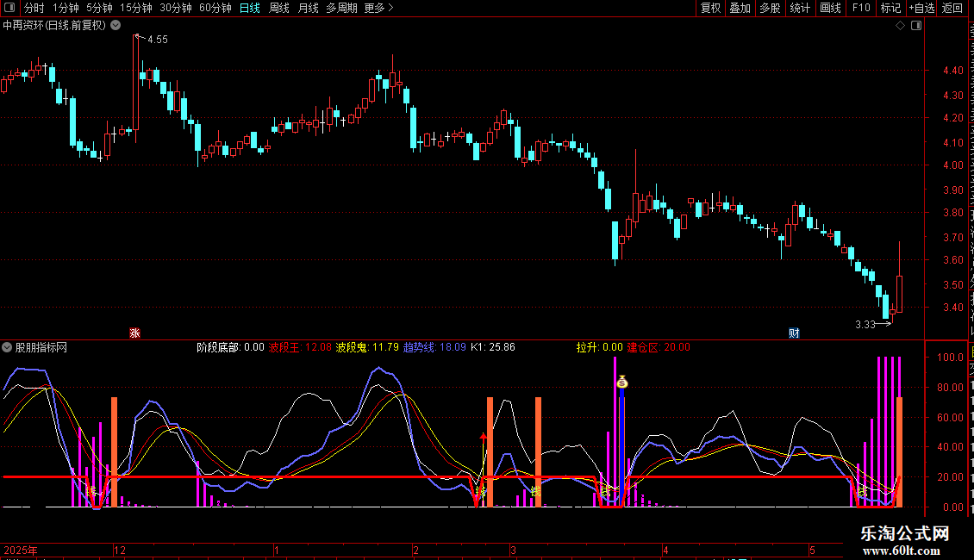Open F10 company information
This screenshot has height=560, width=974.
[x=861, y=8]
